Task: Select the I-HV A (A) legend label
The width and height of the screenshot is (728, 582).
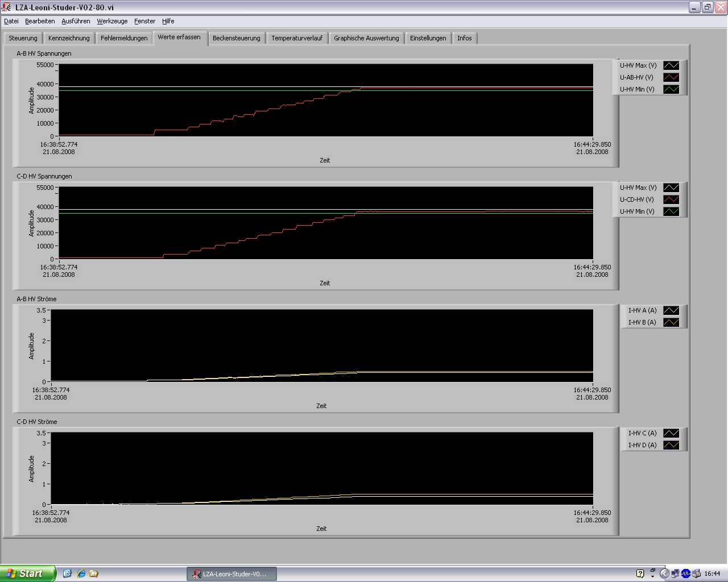Action: tap(642, 310)
